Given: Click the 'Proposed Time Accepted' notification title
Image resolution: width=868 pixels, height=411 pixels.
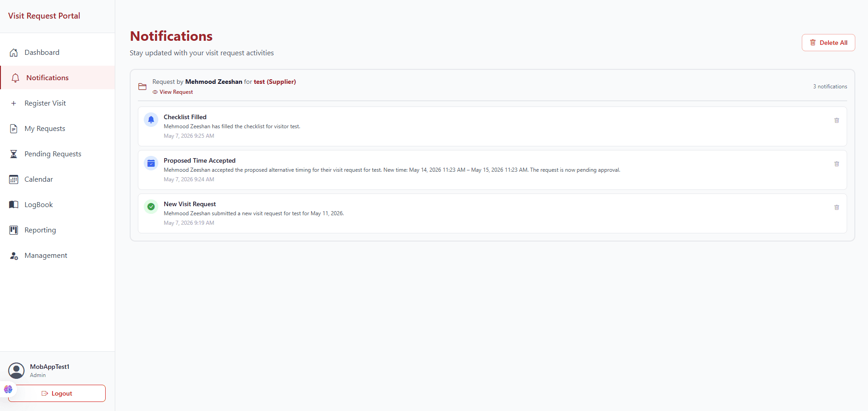Looking at the screenshot, I should (x=200, y=160).
